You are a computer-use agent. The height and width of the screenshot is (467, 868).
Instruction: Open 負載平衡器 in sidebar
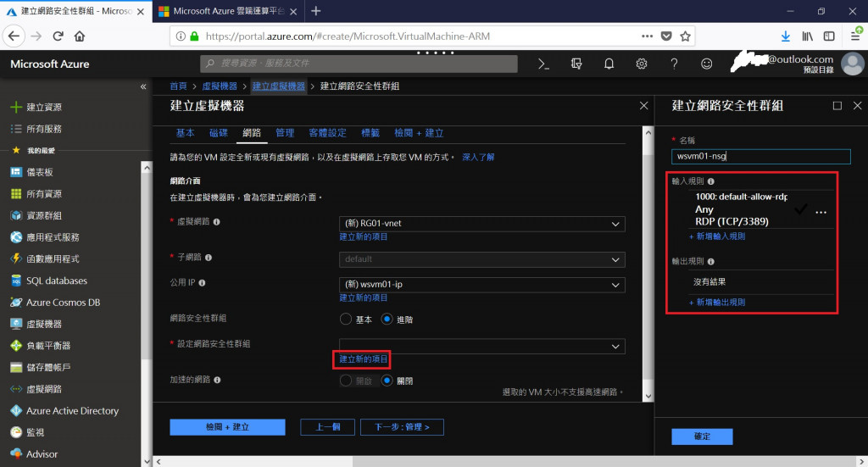pyautogui.click(x=48, y=345)
